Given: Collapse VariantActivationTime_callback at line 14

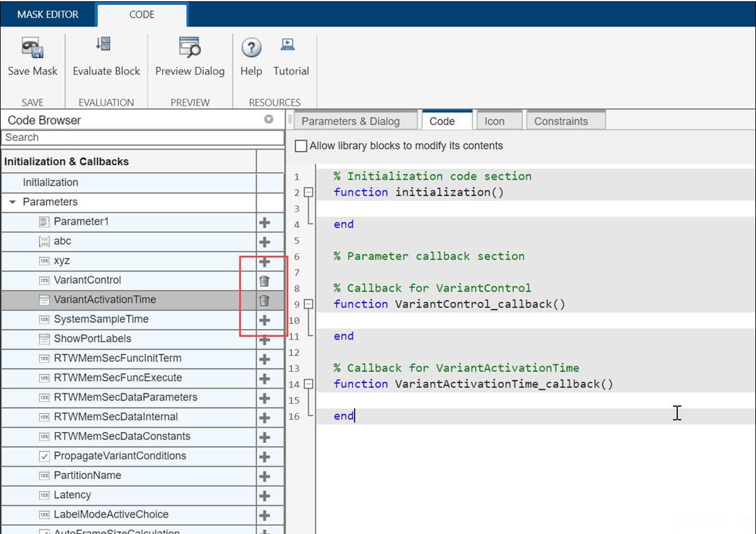Looking at the screenshot, I should 308,384.
